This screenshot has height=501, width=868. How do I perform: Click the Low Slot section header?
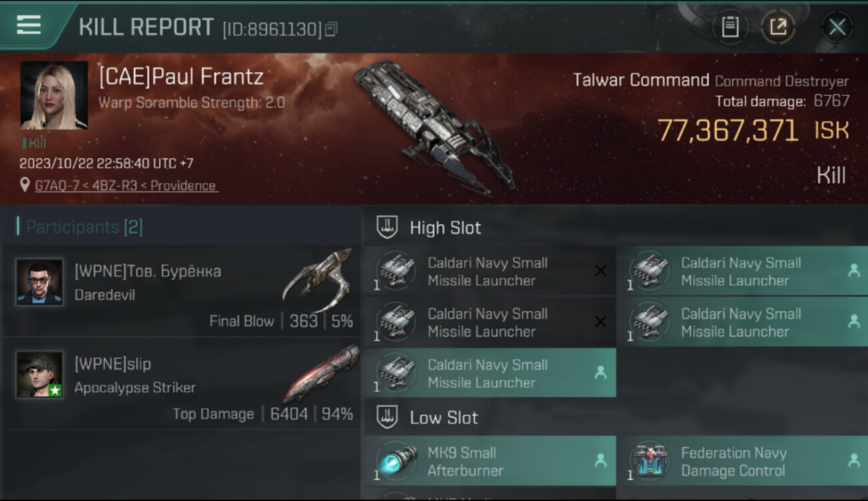443,418
